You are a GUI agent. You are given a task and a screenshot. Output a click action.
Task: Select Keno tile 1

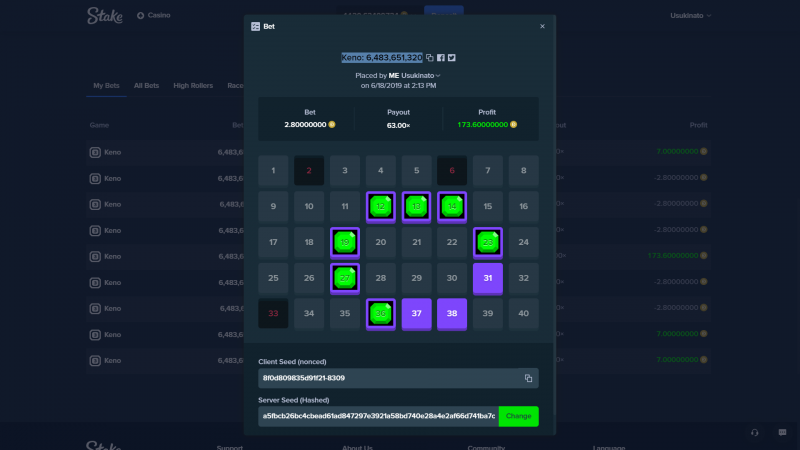point(273,170)
